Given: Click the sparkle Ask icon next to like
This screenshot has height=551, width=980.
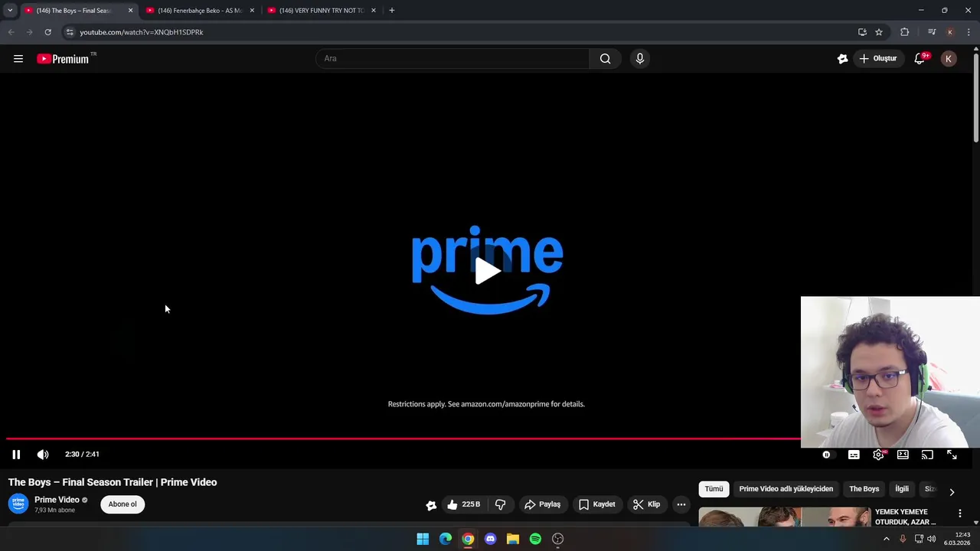Looking at the screenshot, I should 431,504.
